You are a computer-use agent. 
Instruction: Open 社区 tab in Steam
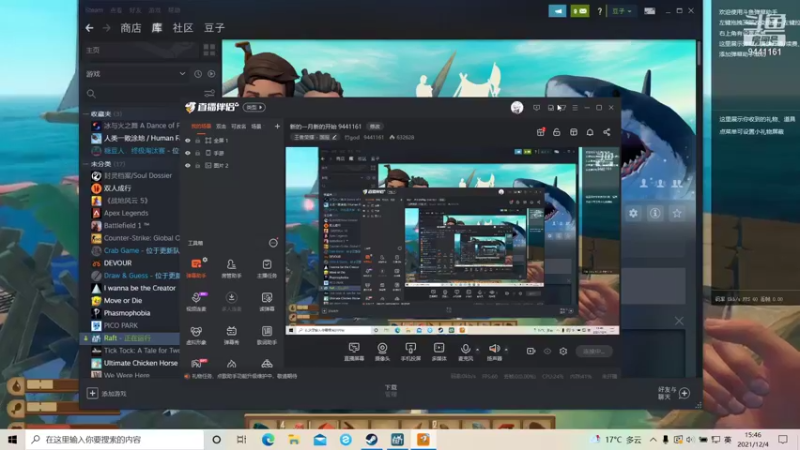point(183,28)
